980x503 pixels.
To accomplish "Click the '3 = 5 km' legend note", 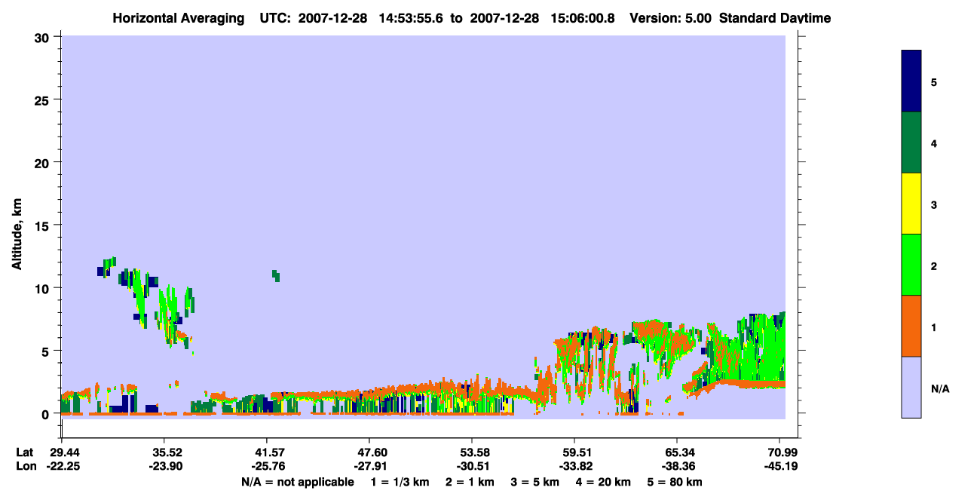I will pos(534,482).
